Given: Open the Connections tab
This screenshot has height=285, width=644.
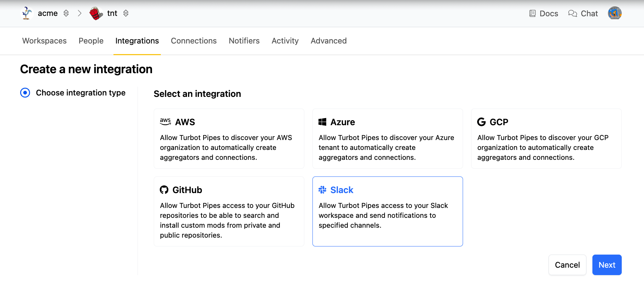Looking at the screenshot, I should pos(194,41).
